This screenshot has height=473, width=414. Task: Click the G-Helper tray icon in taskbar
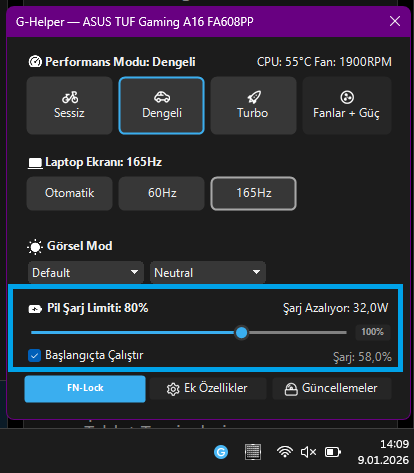tap(221, 452)
